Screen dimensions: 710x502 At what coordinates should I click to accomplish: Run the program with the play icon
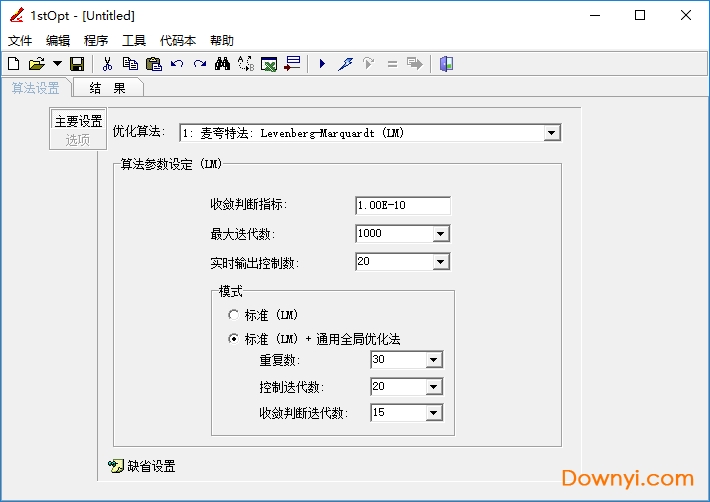322,64
